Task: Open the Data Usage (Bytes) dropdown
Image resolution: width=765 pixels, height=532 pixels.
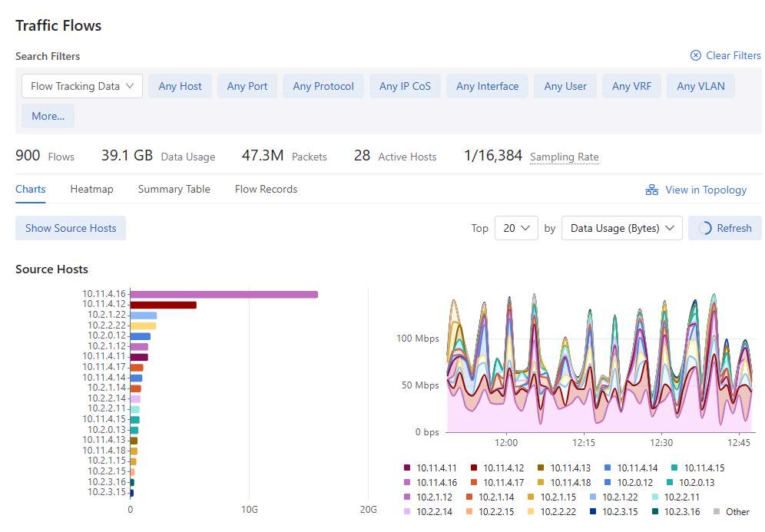Action: point(622,228)
